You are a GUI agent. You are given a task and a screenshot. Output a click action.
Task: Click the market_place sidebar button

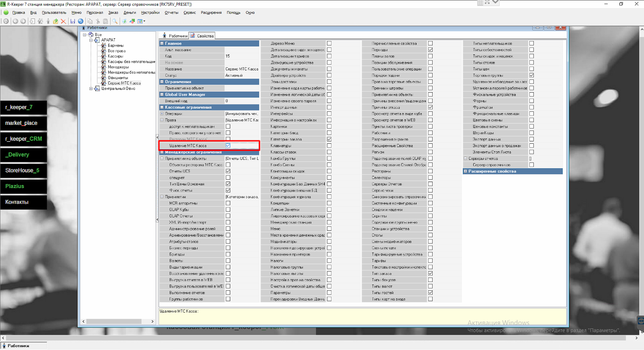[23, 123]
